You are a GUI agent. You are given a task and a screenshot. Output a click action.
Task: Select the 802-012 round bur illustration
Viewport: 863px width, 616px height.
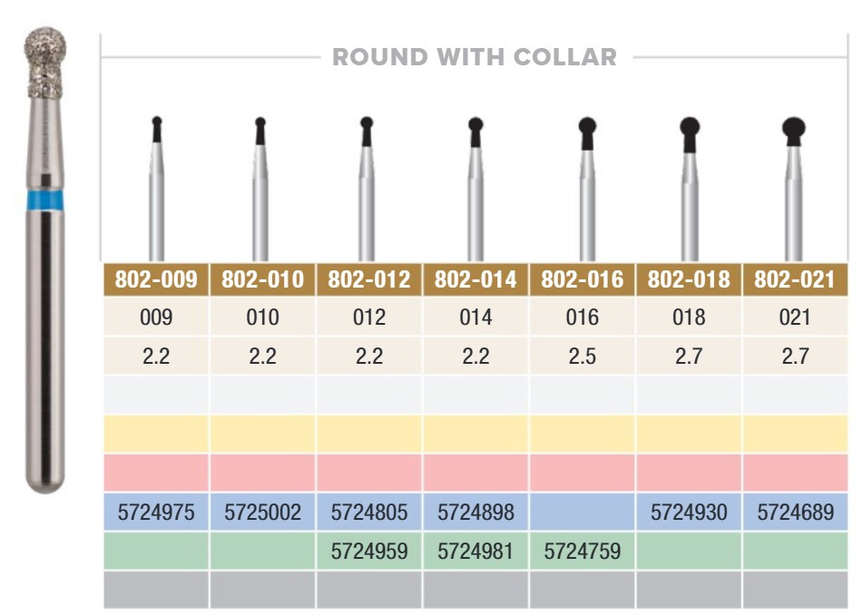(x=367, y=188)
